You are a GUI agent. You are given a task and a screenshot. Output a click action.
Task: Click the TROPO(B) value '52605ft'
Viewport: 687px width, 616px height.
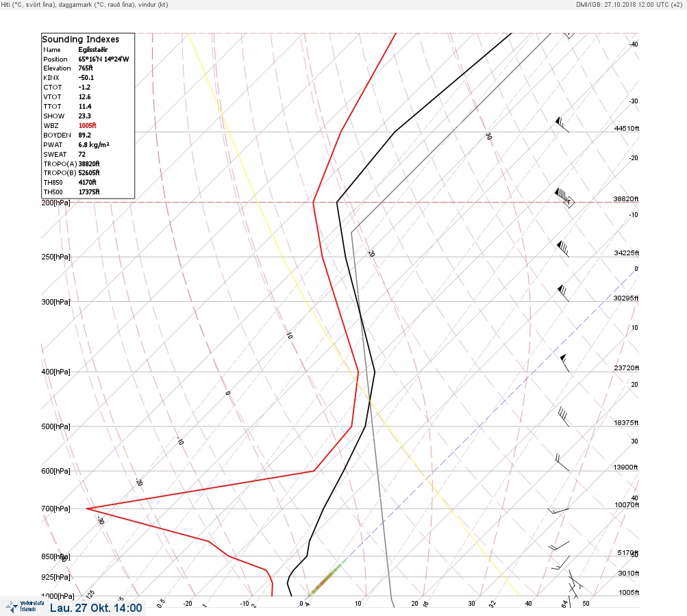89,172
